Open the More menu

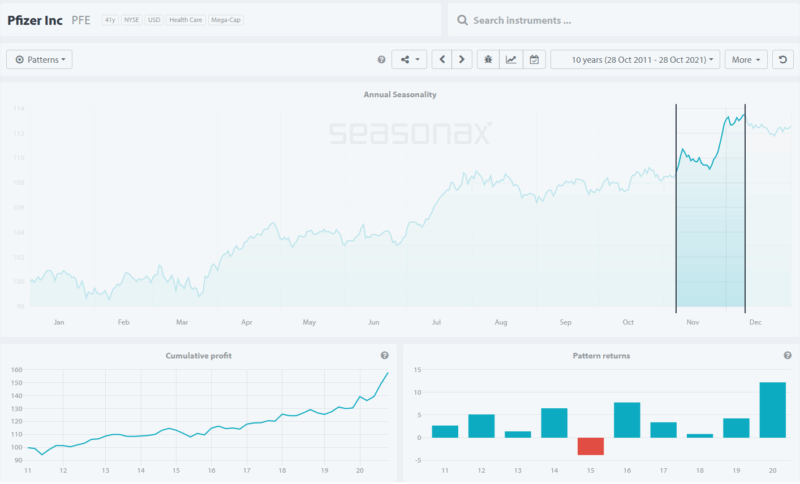coord(746,60)
